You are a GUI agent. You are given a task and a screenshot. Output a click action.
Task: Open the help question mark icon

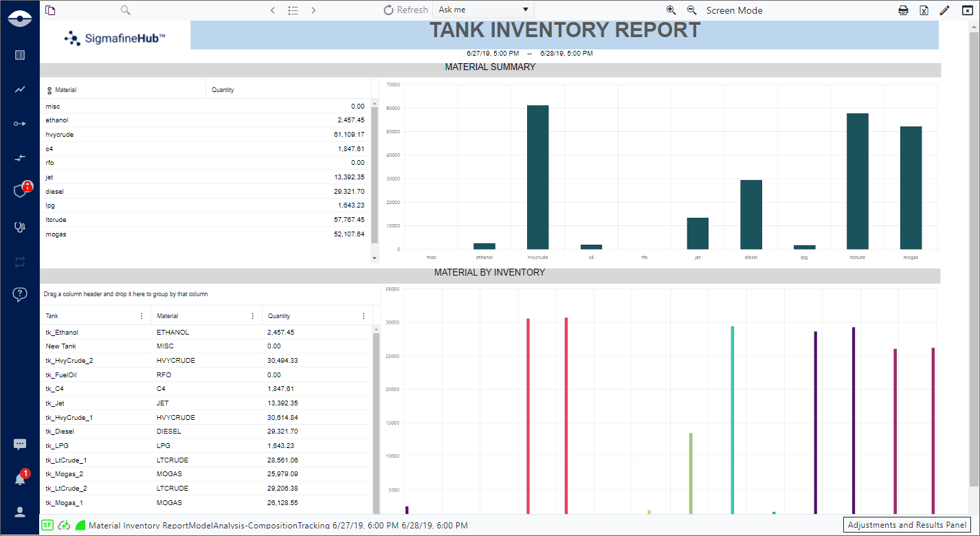20,294
